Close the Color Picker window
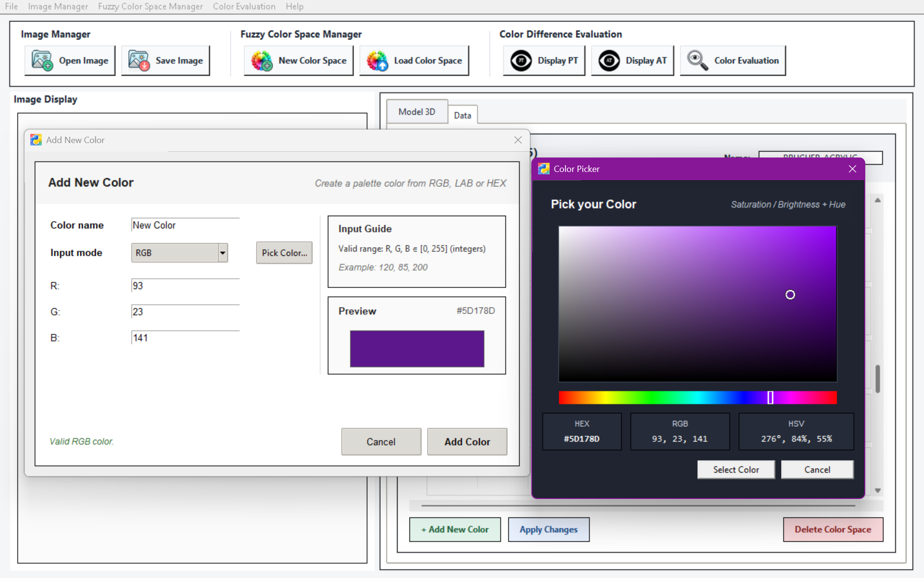Image resolution: width=924 pixels, height=578 pixels. point(852,169)
